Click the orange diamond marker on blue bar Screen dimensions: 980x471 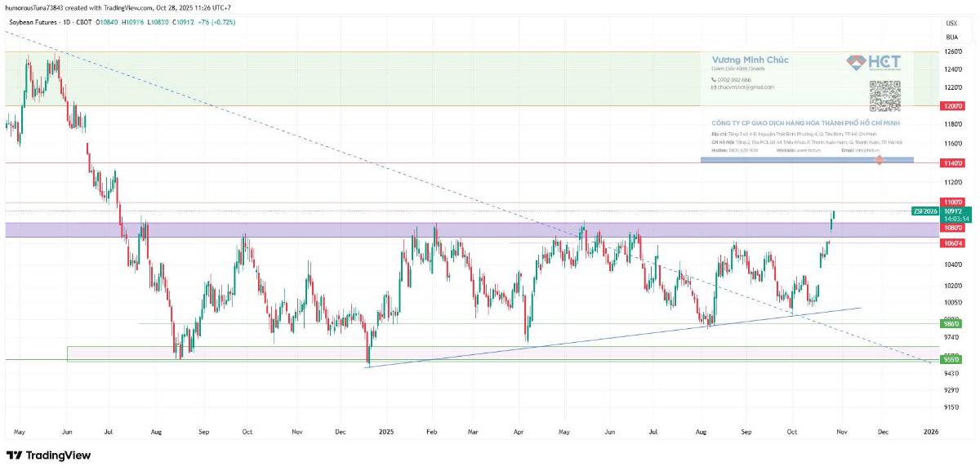click(879, 160)
